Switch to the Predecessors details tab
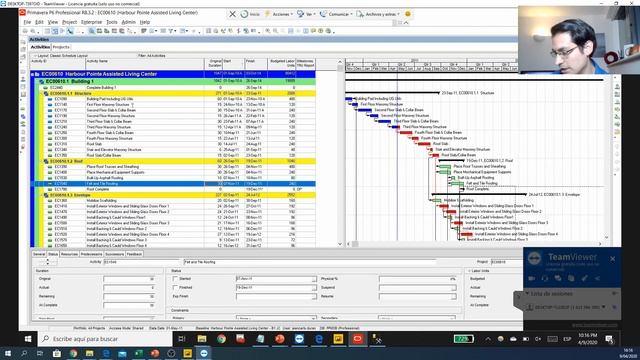Screen dimensions: 640x360 [x=91, y=254]
